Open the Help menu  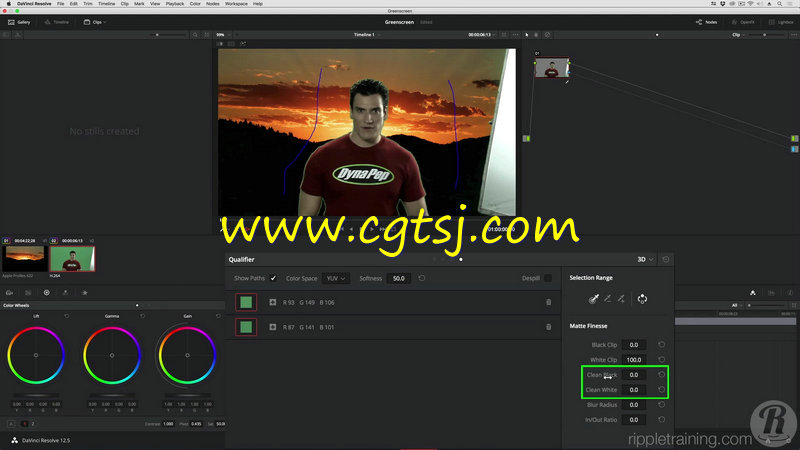pos(258,4)
